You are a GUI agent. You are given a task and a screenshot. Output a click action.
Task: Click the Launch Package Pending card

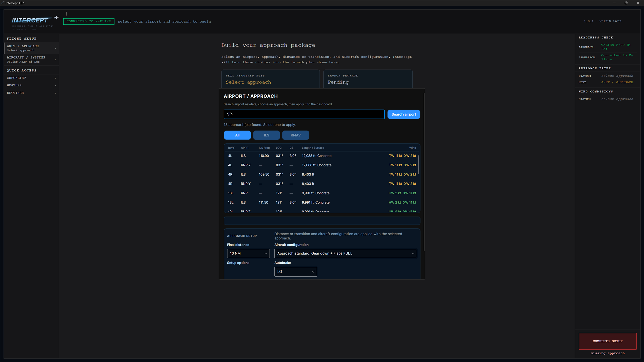368,79
